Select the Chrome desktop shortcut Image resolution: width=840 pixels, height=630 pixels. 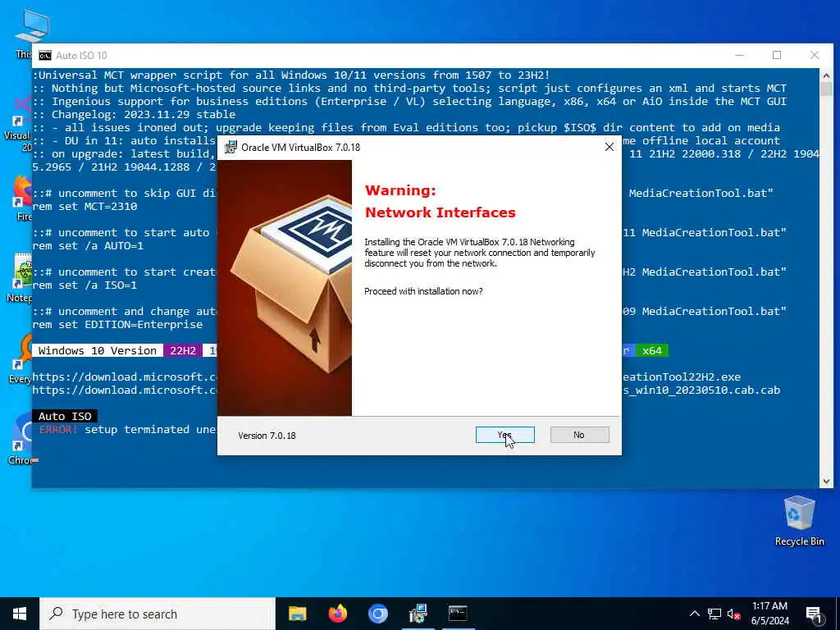[21, 440]
